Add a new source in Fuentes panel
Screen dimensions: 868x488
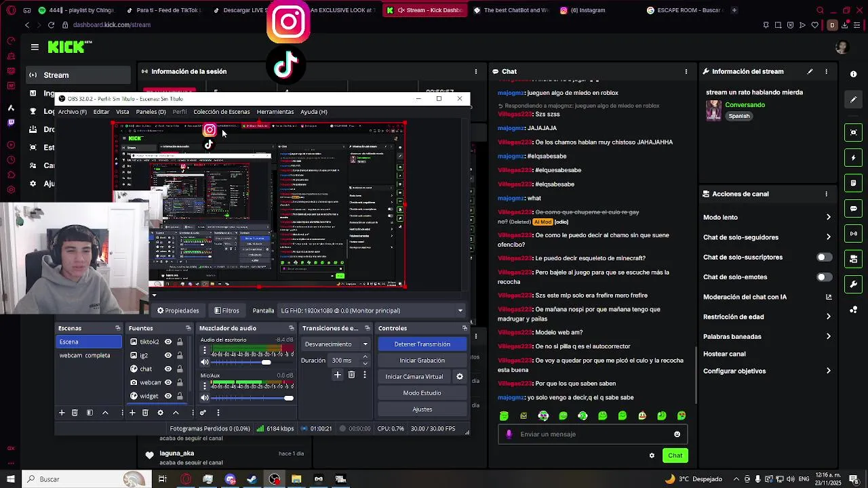pyautogui.click(x=132, y=413)
